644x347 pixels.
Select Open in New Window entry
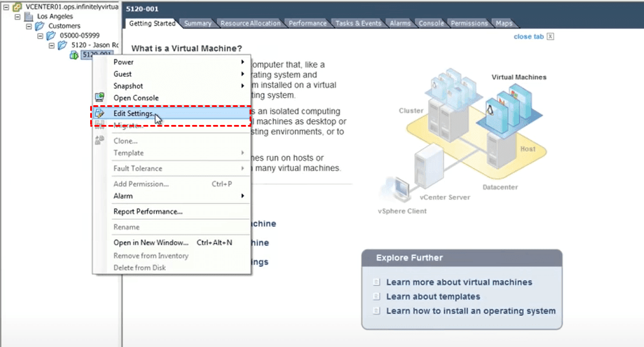point(172,243)
